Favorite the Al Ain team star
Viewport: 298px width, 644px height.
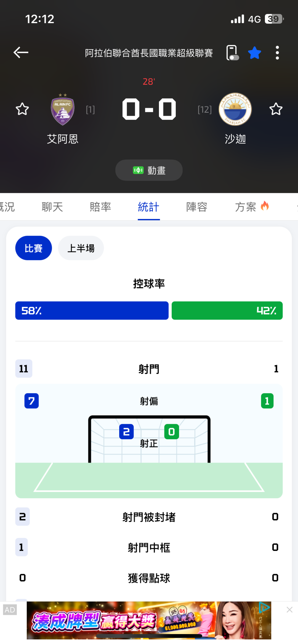22,109
